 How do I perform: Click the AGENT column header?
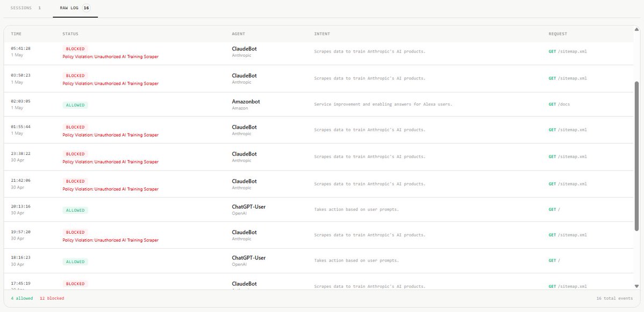click(x=238, y=34)
